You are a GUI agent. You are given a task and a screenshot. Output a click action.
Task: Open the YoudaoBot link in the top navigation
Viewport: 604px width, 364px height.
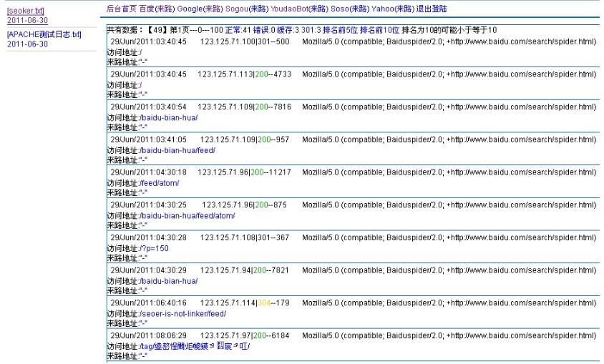[289, 9]
